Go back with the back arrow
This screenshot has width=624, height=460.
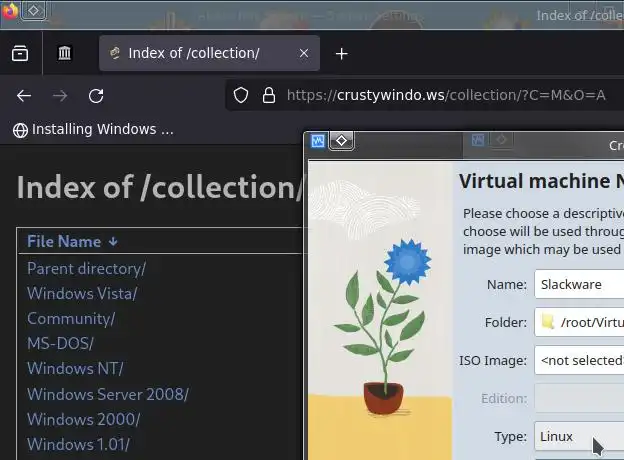click(24, 96)
